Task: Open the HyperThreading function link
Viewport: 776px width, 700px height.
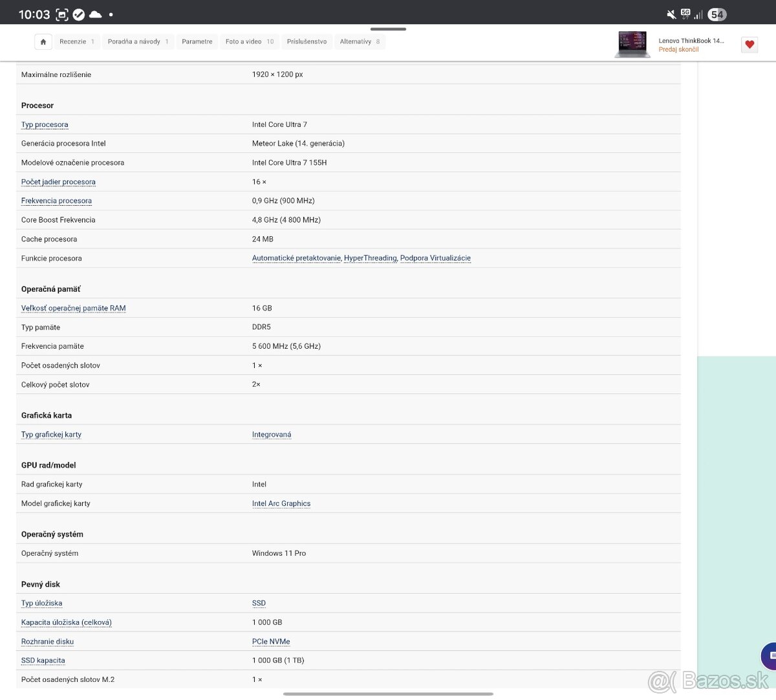Action: [370, 258]
